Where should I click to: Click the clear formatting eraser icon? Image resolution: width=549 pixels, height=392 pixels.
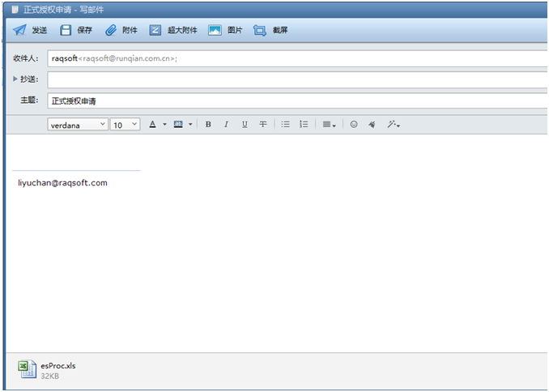372,125
